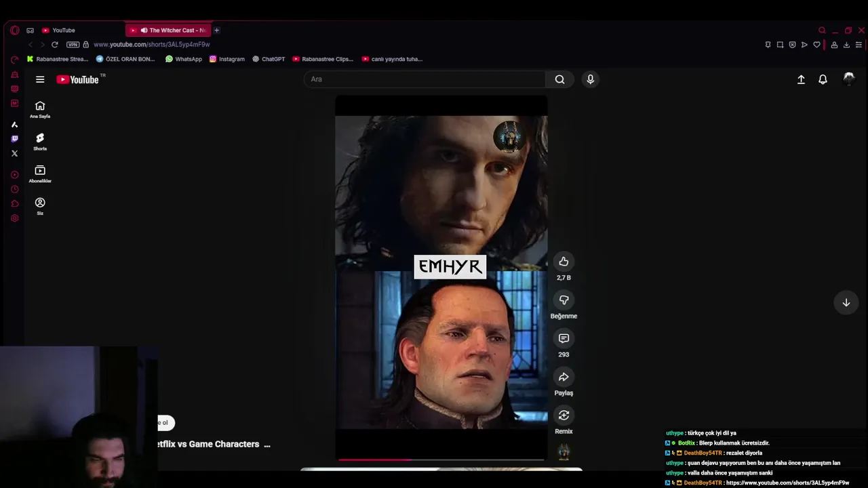Open the Instagram bookmark

[227, 59]
